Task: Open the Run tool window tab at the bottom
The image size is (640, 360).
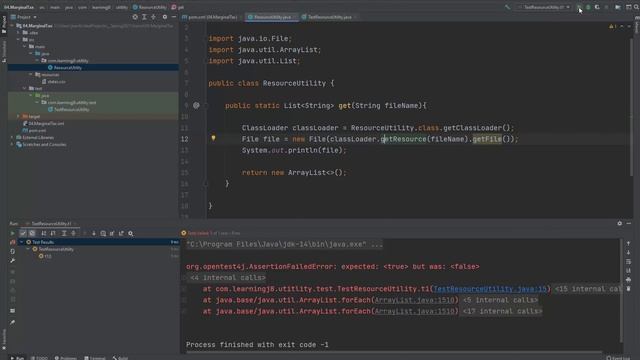Action: (17, 358)
